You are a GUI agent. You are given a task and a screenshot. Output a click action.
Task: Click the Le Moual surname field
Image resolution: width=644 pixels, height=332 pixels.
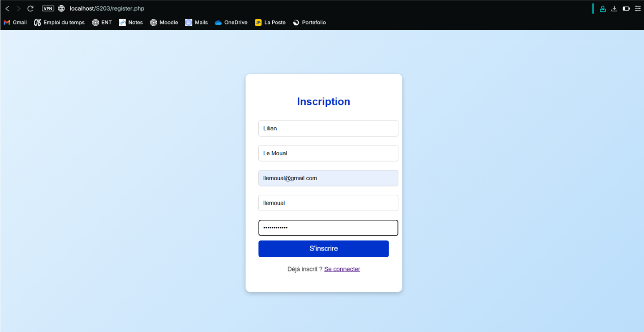tap(328, 153)
